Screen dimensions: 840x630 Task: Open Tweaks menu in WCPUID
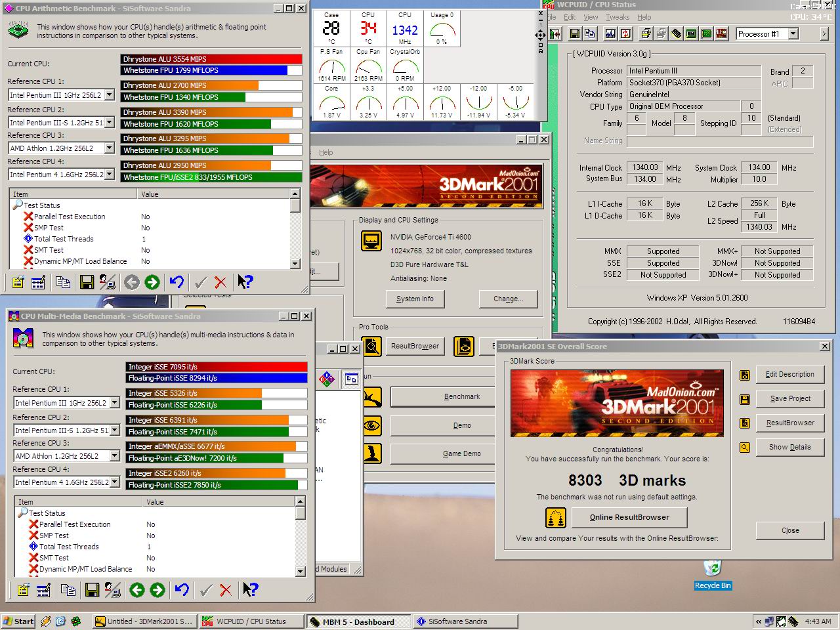click(x=618, y=17)
